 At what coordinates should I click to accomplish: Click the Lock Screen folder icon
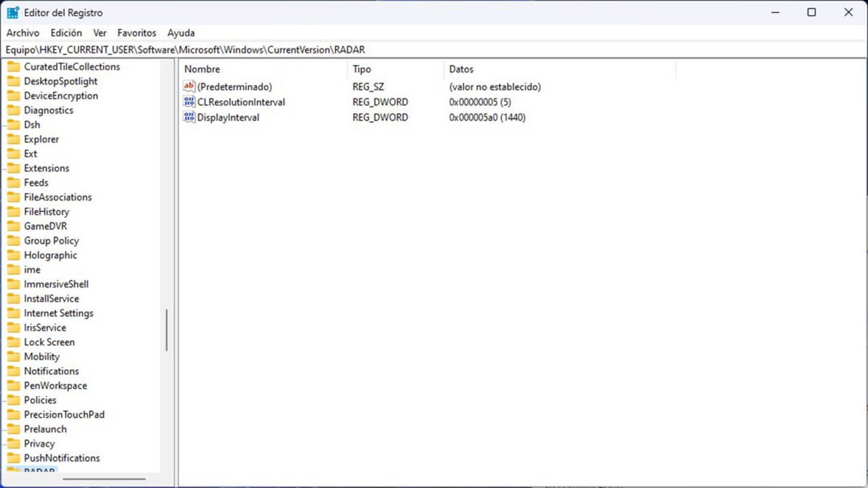14,342
